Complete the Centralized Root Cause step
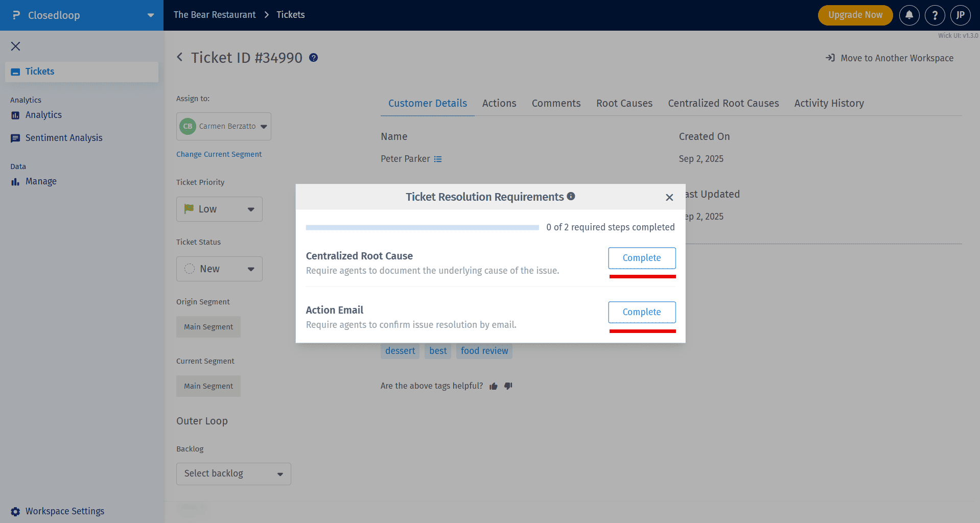980x523 pixels. coord(642,258)
